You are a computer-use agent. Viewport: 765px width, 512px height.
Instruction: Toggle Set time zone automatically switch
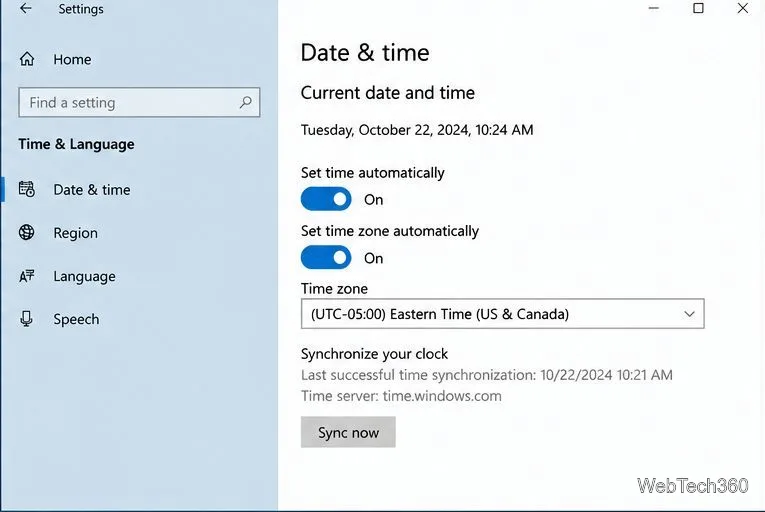coord(326,258)
